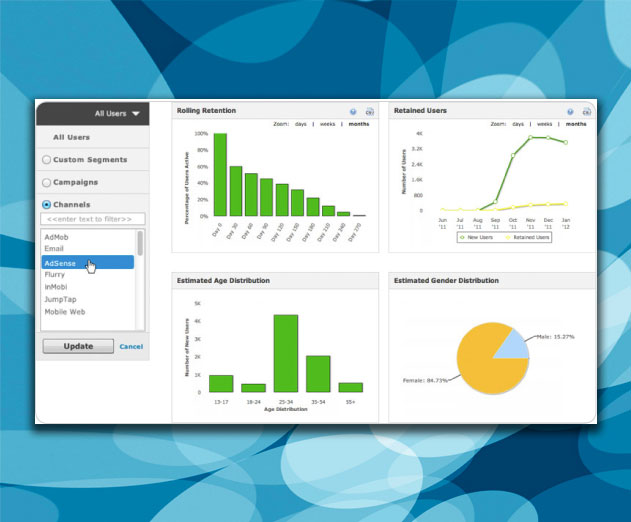
Task: Click the Cancel link
Action: (x=131, y=347)
